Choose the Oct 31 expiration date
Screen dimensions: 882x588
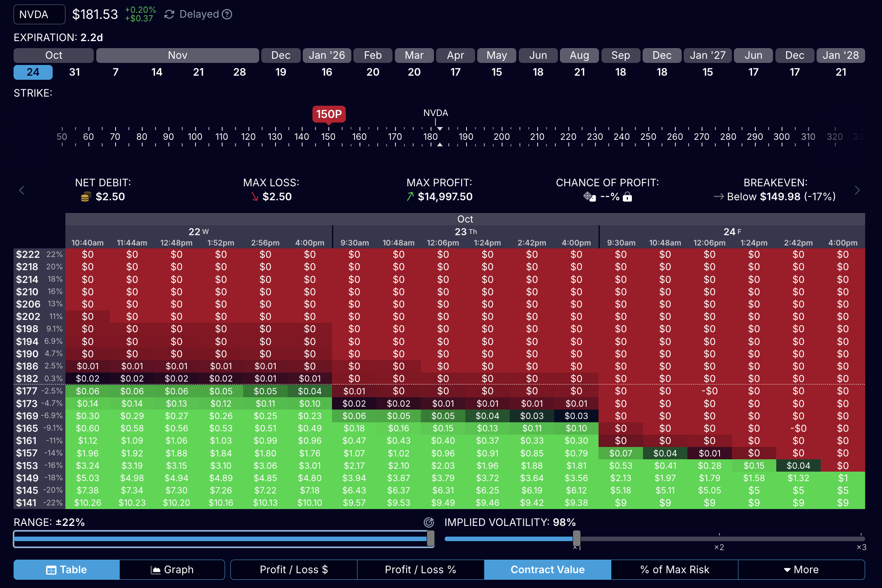(74, 72)
